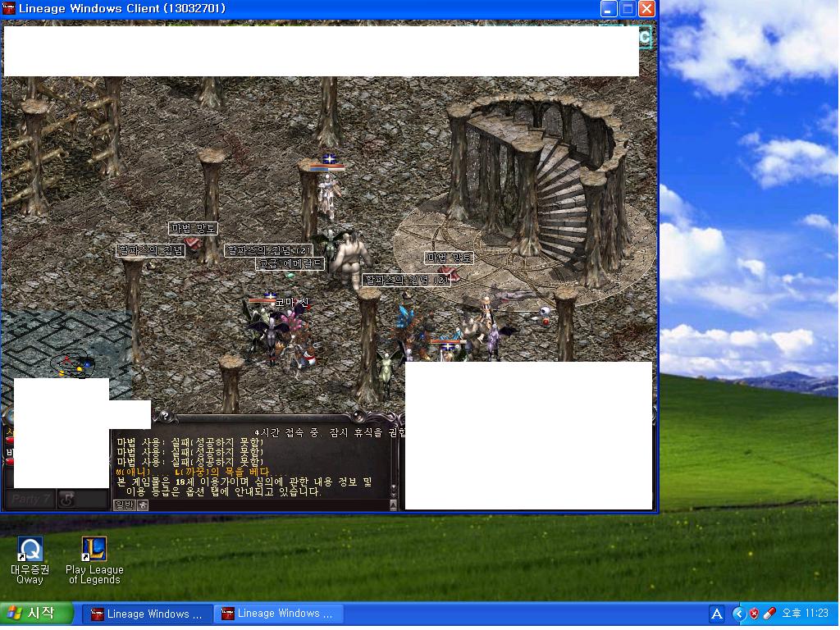Click the taskbar clock showing 오후 11:23
Image resolution: width=840 pixels, height=630 pixels.
click(805, 614)
